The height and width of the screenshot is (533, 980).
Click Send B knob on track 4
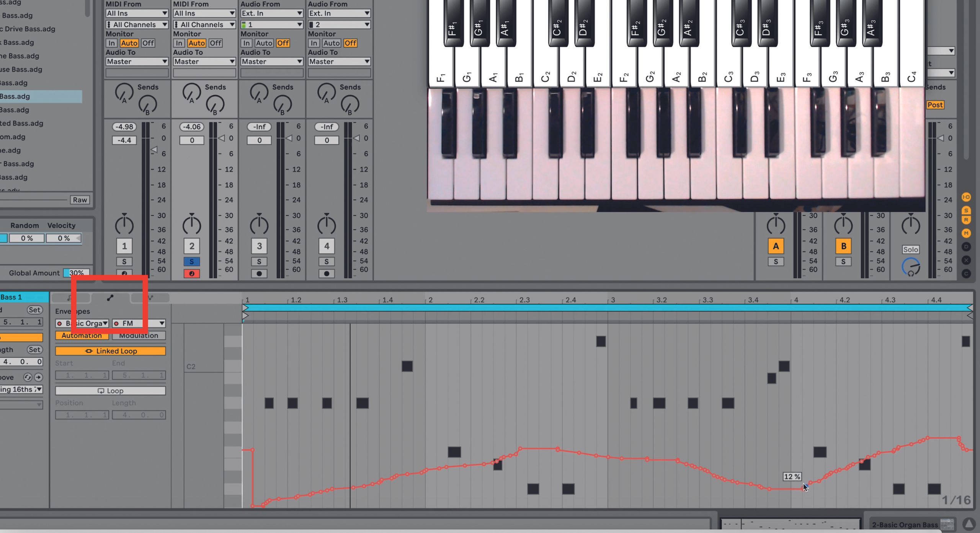click(350, 105)
